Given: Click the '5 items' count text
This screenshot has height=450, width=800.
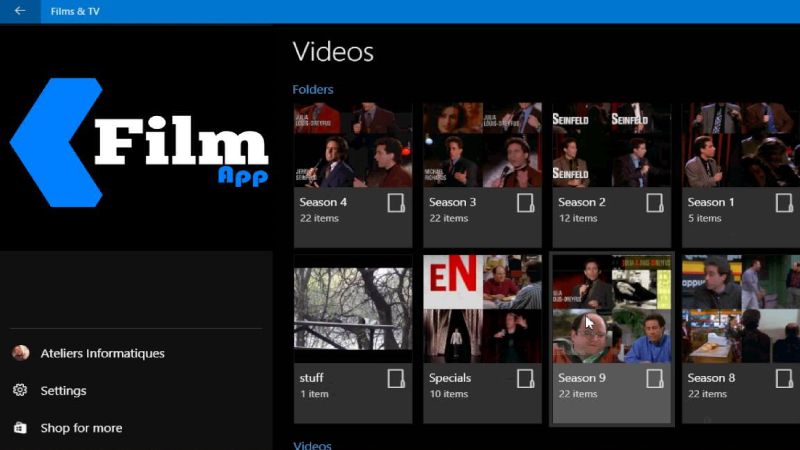Looking at the screenshot, I should point(705,218).
